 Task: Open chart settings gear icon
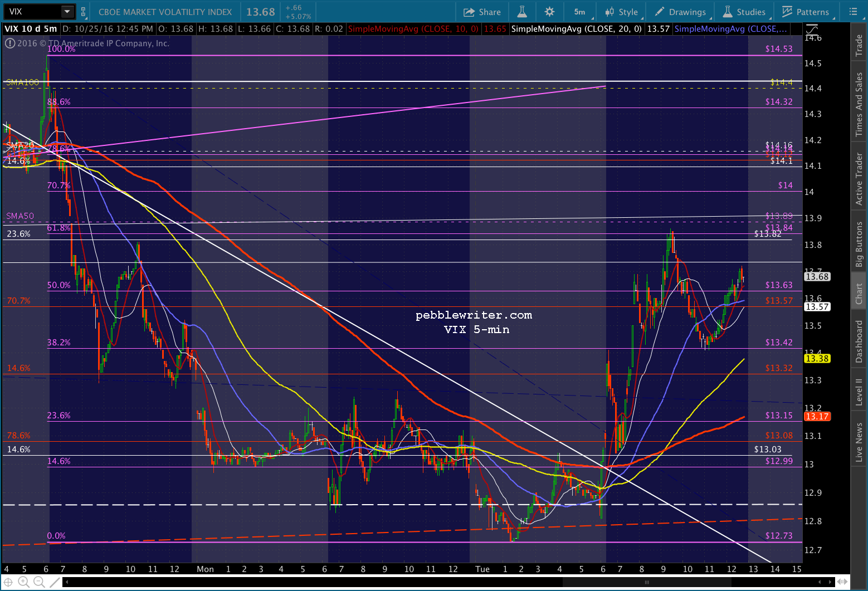pos(549,12)
